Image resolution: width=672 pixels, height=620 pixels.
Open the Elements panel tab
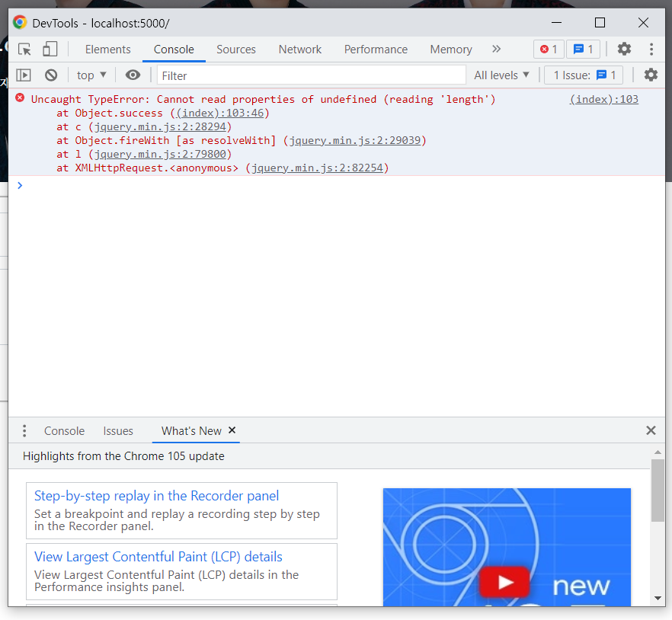pyautogui.click(x=107, y=50)
